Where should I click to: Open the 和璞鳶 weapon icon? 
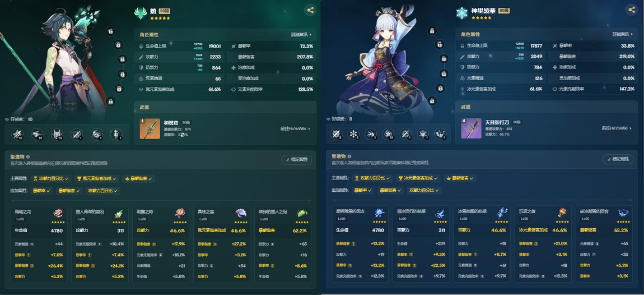point(150,128)
